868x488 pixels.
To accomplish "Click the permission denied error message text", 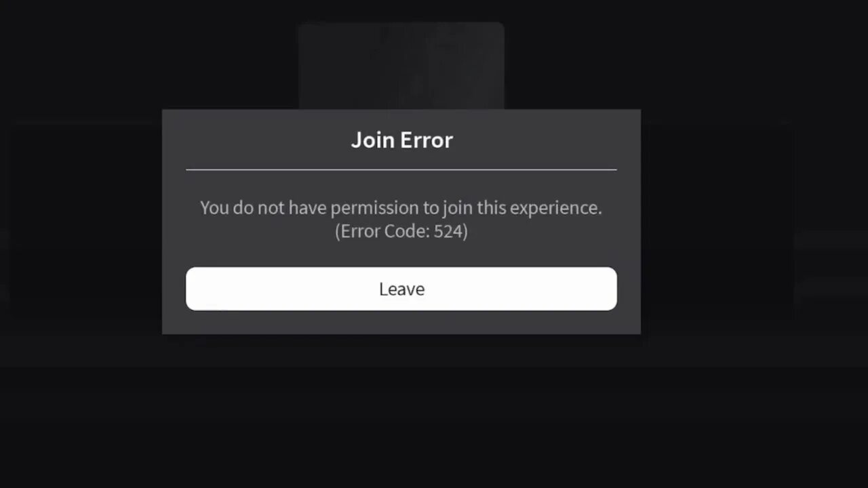I will [401, 207].
